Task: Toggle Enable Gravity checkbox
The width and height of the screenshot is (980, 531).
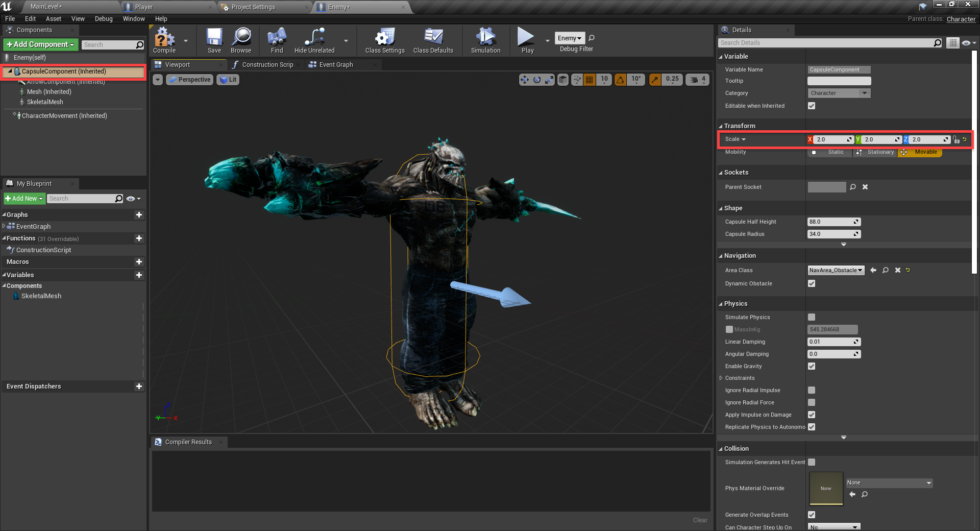Action: (x=812, y=366)
